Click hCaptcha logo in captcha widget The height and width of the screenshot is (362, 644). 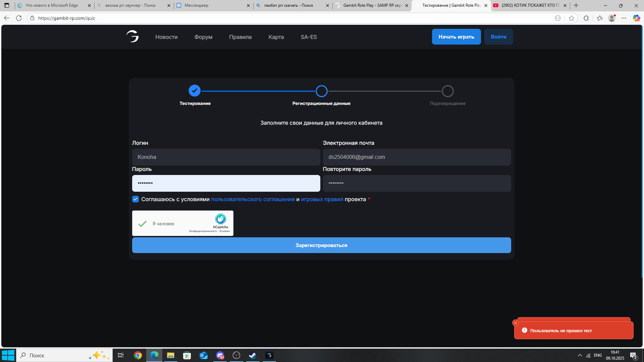220,219
